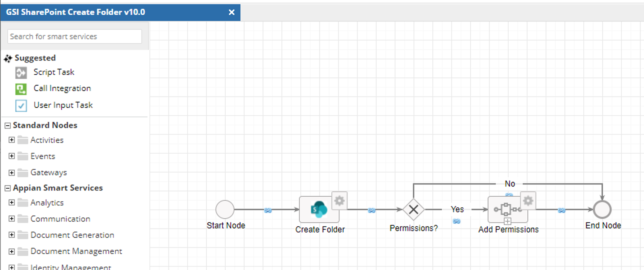
Task: Select the End Node circle
Action: (602, 209)
